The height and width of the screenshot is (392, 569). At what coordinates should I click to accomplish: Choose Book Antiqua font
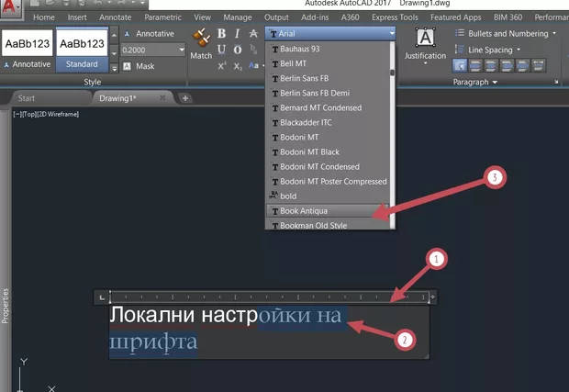point(328,210)
